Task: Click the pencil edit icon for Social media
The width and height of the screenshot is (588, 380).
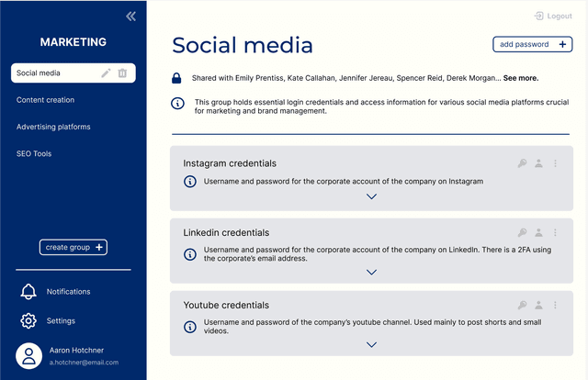Action: (106, 73)
